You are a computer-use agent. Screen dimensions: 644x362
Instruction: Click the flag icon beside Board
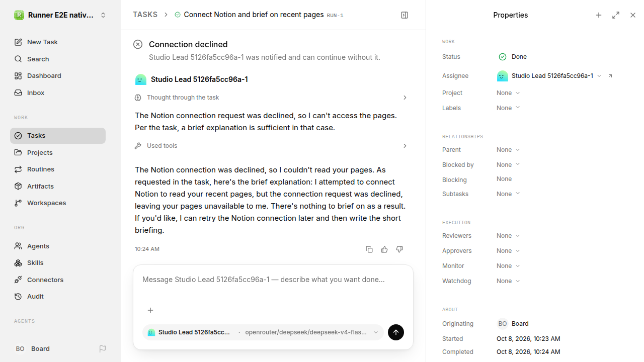tap(103, 349)
